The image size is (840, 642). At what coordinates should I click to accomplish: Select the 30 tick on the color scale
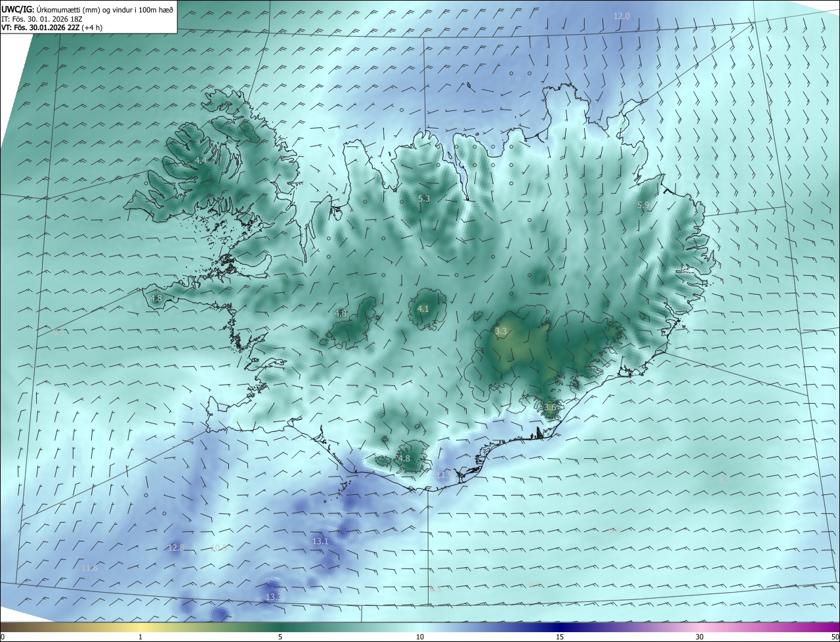coord(700,637)
